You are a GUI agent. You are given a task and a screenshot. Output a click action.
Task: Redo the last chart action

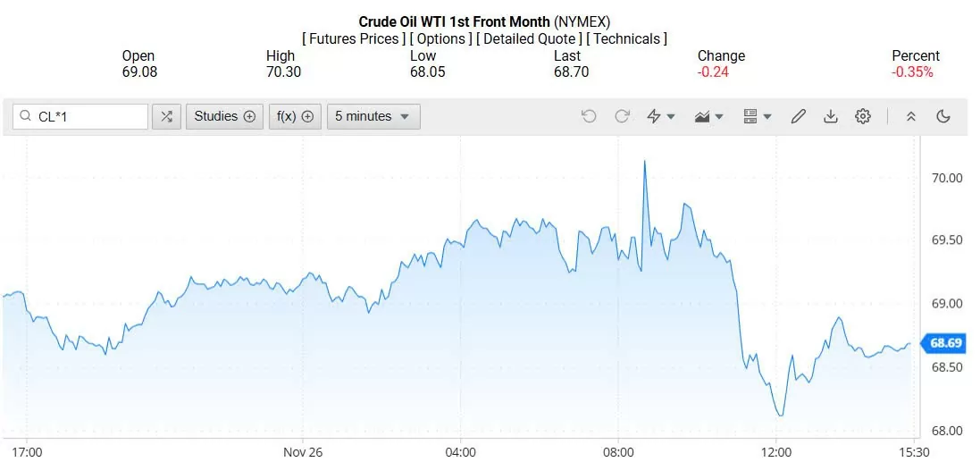(x=623, y=116)
